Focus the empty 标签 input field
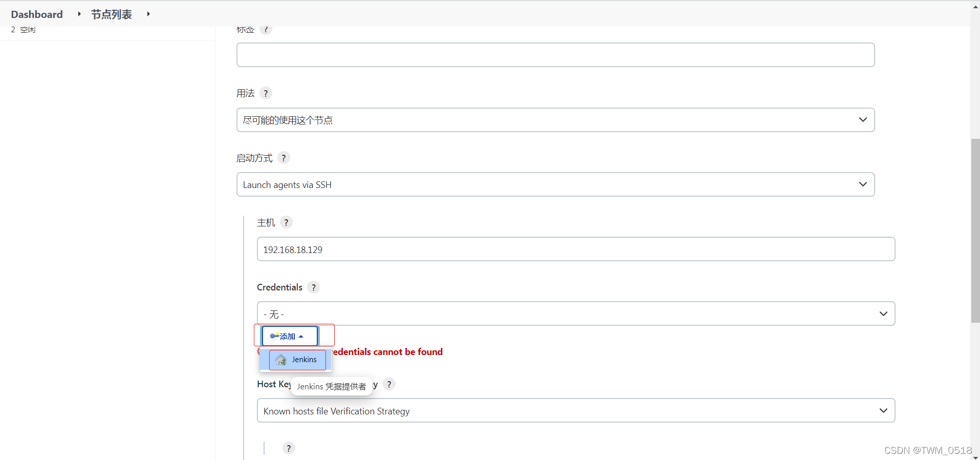Screen dimensions: 980x460 tap(555, 55)
